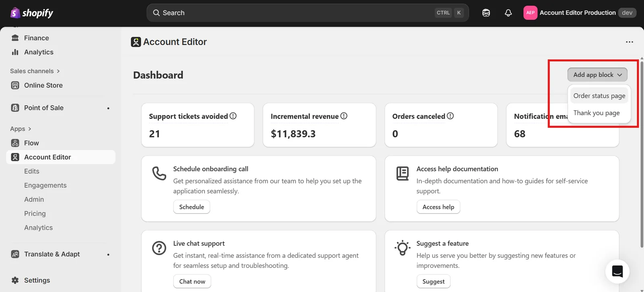This screenshot has width=644, height=292.
Task: Click the Flow app icon
Action: point(15,143)
